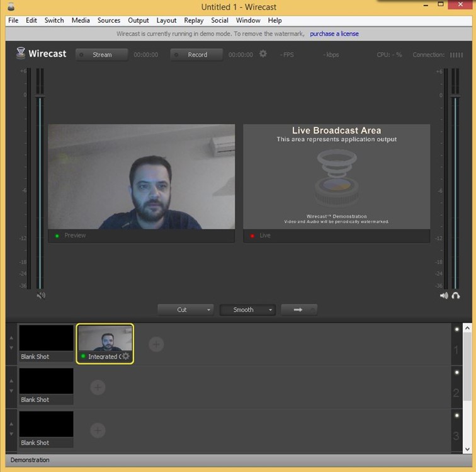Toggle layer 3 visibility dot
Screen dimensions: 476x472
tap(457, 415)
